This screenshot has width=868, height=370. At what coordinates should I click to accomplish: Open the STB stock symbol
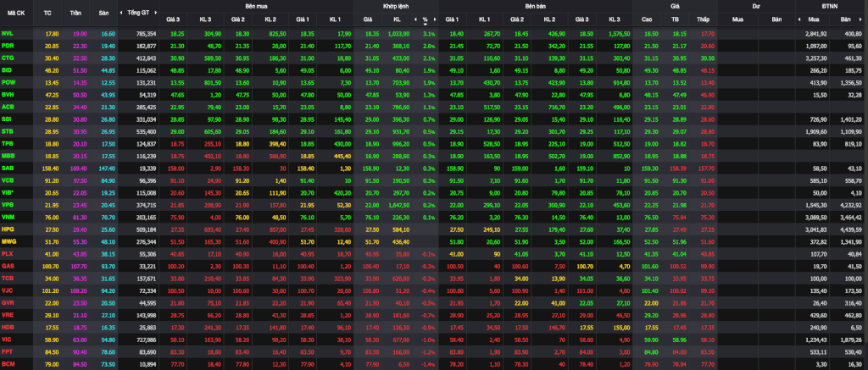(x=8, y=130)
